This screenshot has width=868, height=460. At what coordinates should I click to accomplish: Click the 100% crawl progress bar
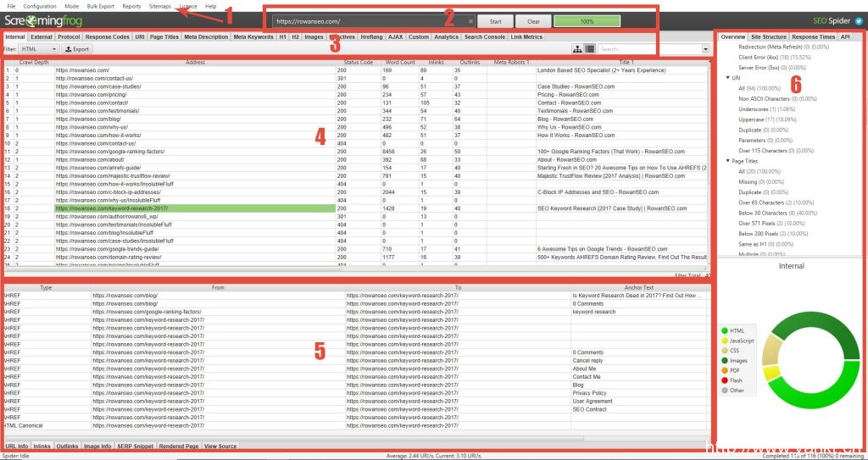[x=587, y=20]
